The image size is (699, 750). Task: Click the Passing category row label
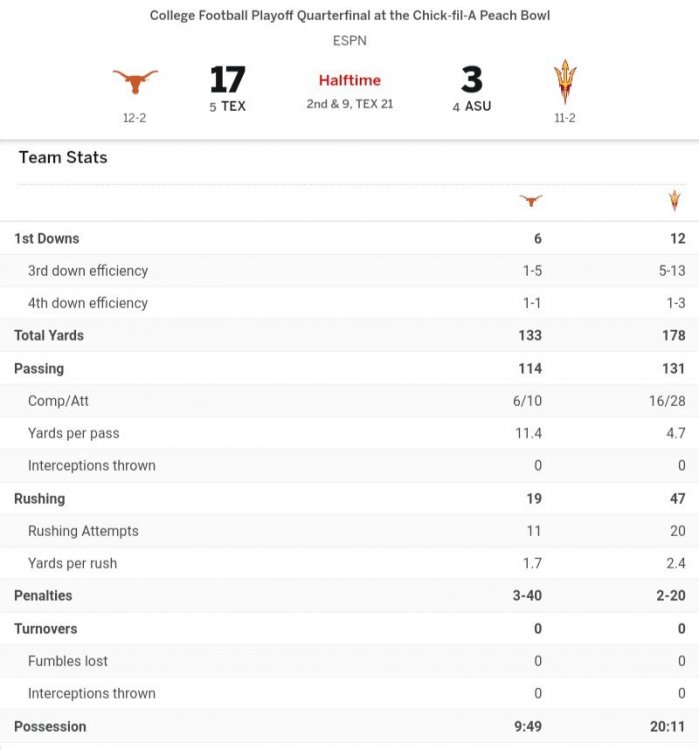(39, 368)
